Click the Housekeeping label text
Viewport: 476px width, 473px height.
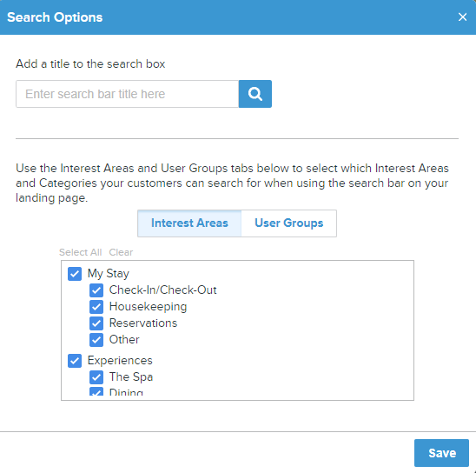pos(148,307)
